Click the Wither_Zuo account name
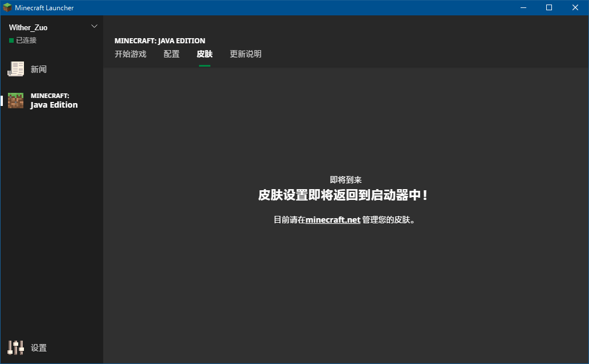 [28, 27]
